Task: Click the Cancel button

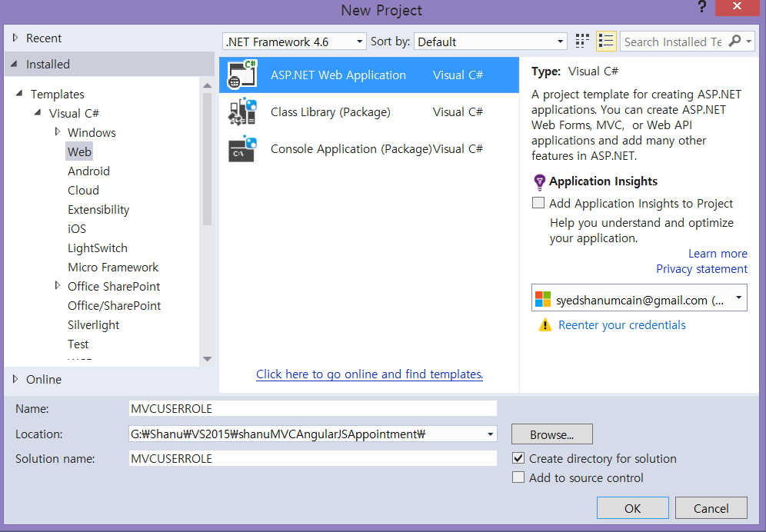Action: click(x=711, y=508)
